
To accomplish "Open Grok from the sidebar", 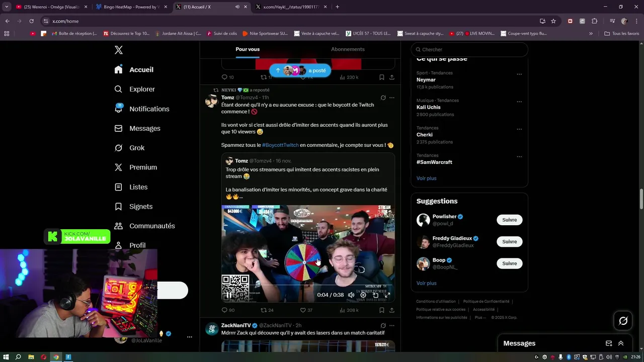I will coord(130,148).
